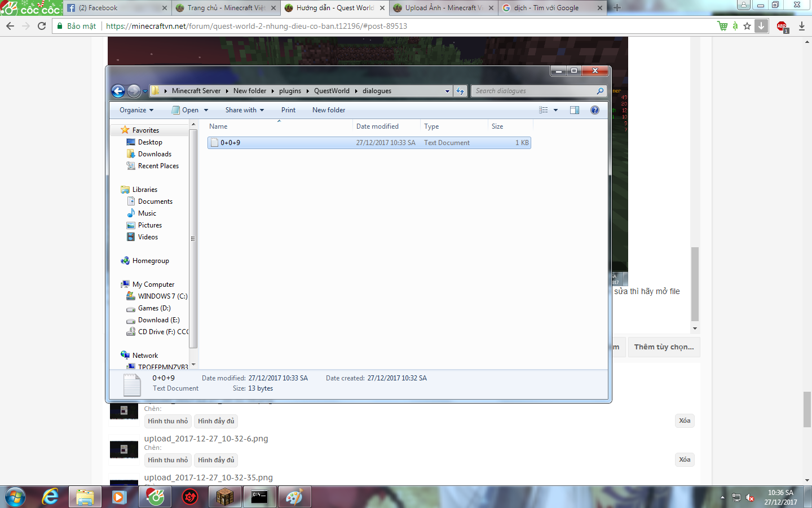Viewport: 812px width, 508px height.
Task: Click Hình đầy đủ for upload_2017-12-27_10-32-6.png
Action: [x=216, y=460]
